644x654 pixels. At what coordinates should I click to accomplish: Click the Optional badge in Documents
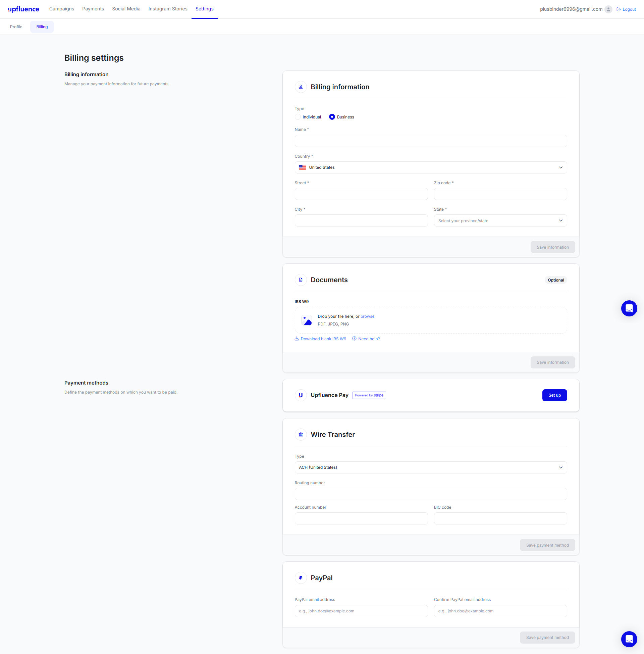pos(556,280)
